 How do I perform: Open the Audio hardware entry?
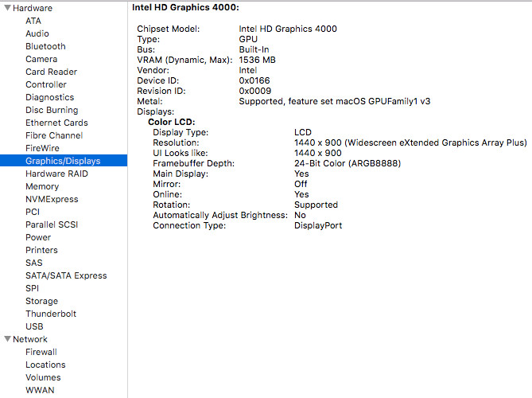(37, 33)
